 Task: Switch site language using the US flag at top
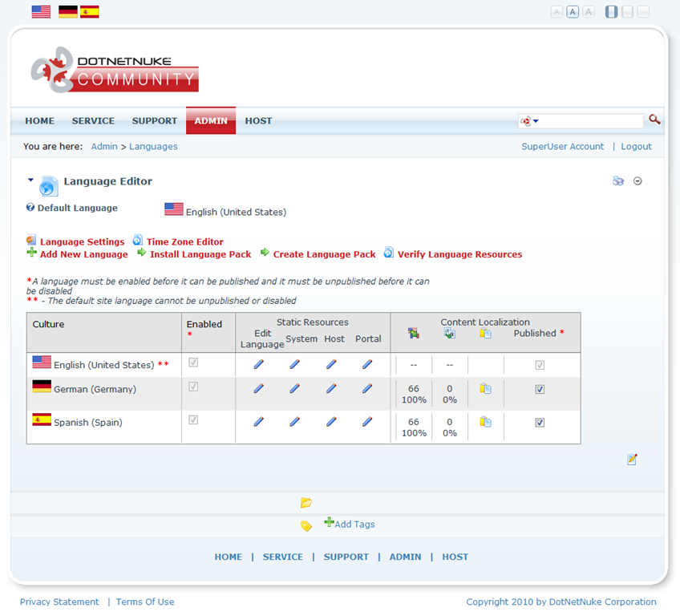coord(41,12)
